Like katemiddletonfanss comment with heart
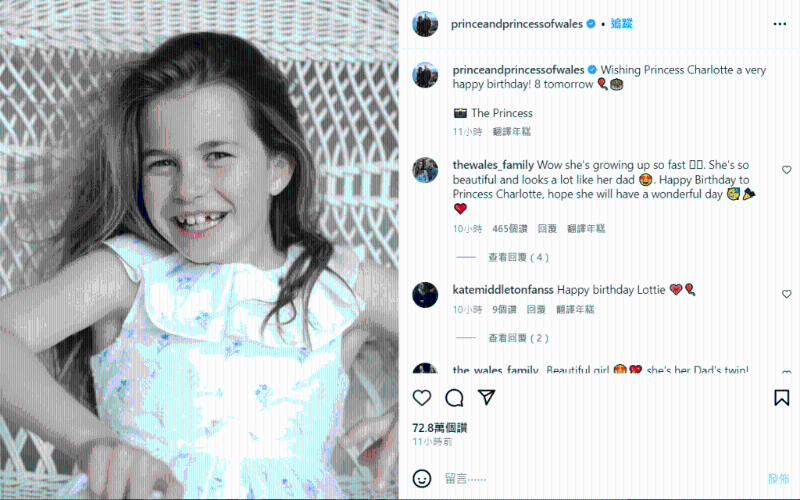The image size is (800, 500). click(x=786, y=294)
